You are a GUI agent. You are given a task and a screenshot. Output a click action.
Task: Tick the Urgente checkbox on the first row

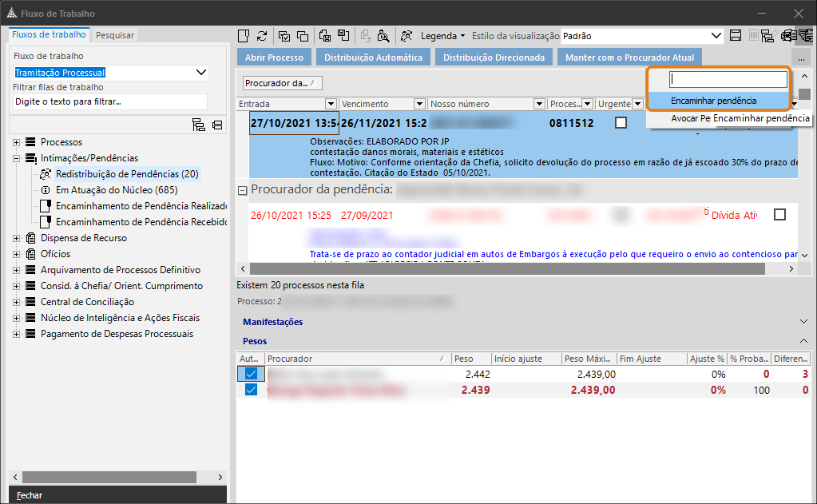(x=621, y=123)
